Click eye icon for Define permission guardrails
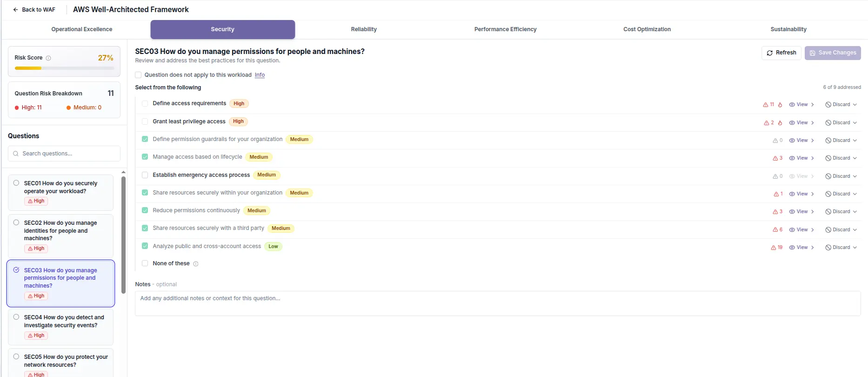This screenshot has width=868, height=377. [792, 141]
